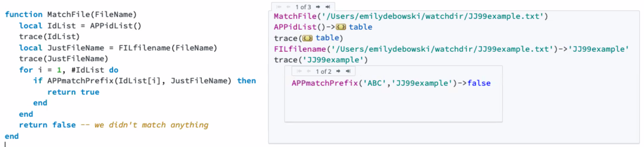Click the 'for i = 1, #IdList do' line
This screenshot has height=147, width=644.
pos(69,70)
